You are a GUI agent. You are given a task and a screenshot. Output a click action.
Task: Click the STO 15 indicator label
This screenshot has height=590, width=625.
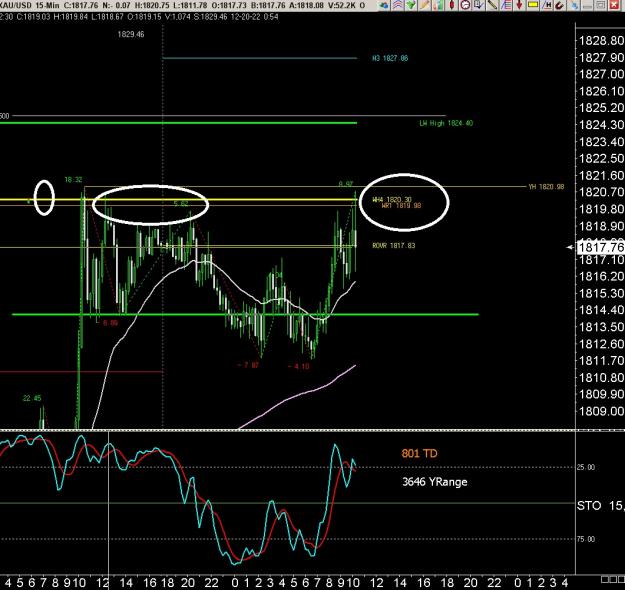(600, 506)
